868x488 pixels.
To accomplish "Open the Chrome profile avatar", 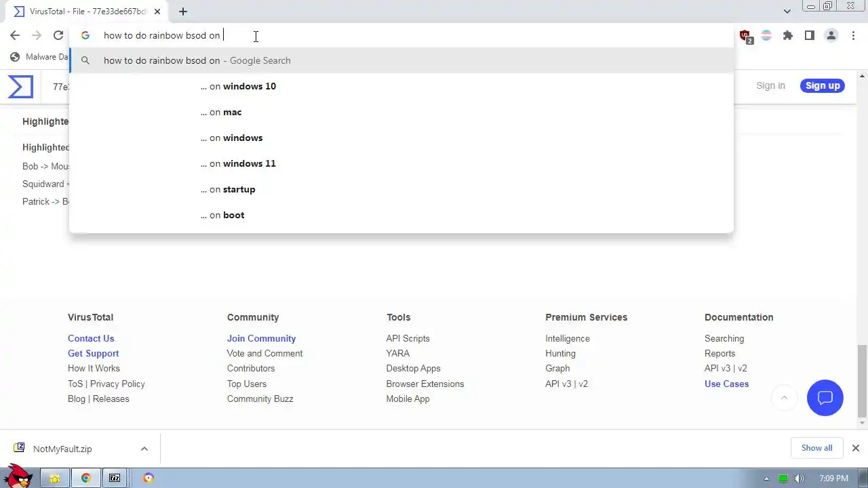I will 831,36.
